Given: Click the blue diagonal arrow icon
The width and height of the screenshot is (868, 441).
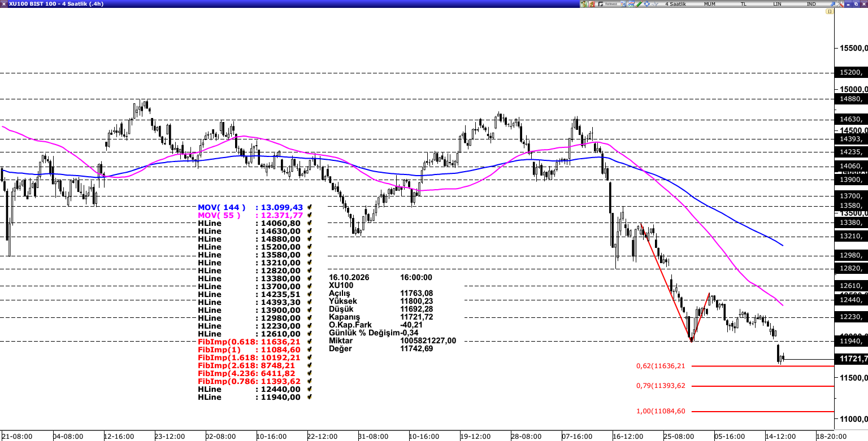Looking at the screenshot, I should coord(832,4).
